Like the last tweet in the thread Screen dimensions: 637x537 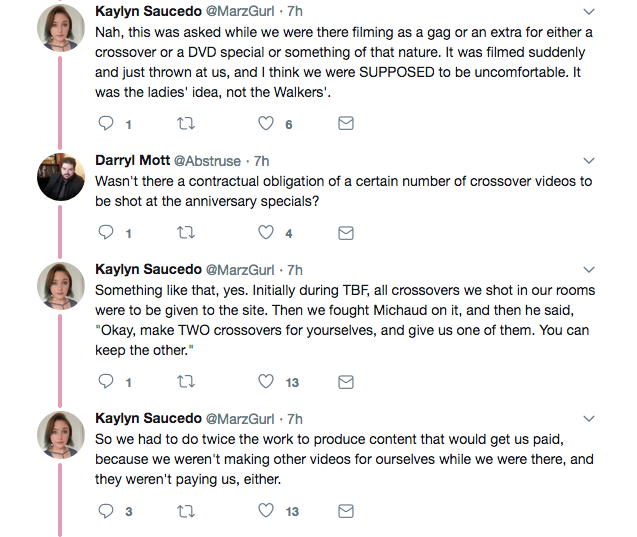266,511
